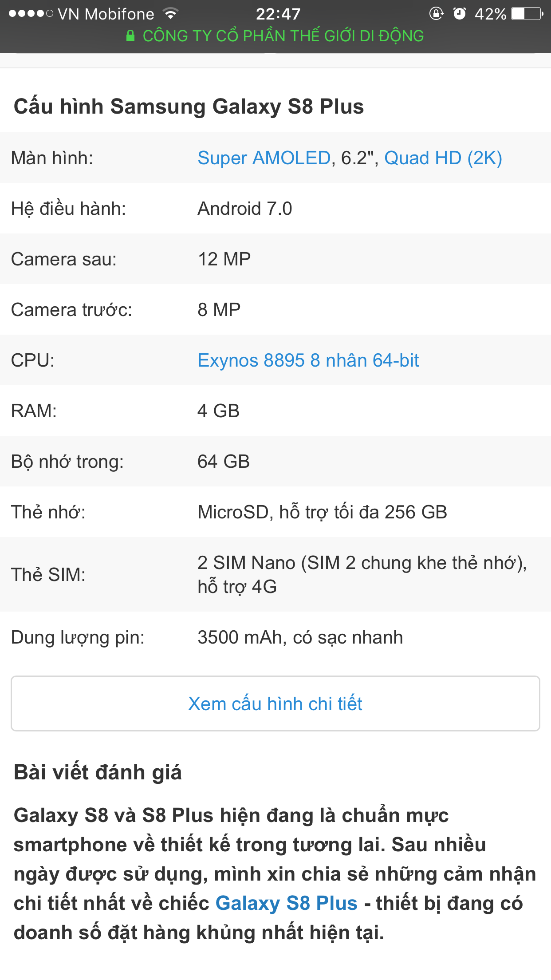Tap the Bài viết đánh giá heading
The image size is (551, 980).
click(98, 772)
